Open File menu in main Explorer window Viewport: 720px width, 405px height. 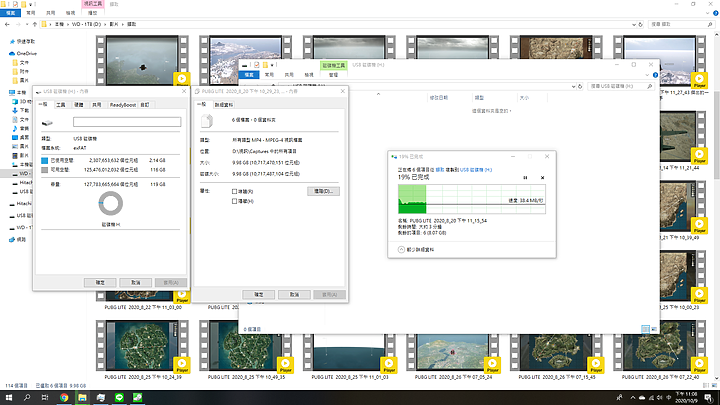[x=10, y=13]
